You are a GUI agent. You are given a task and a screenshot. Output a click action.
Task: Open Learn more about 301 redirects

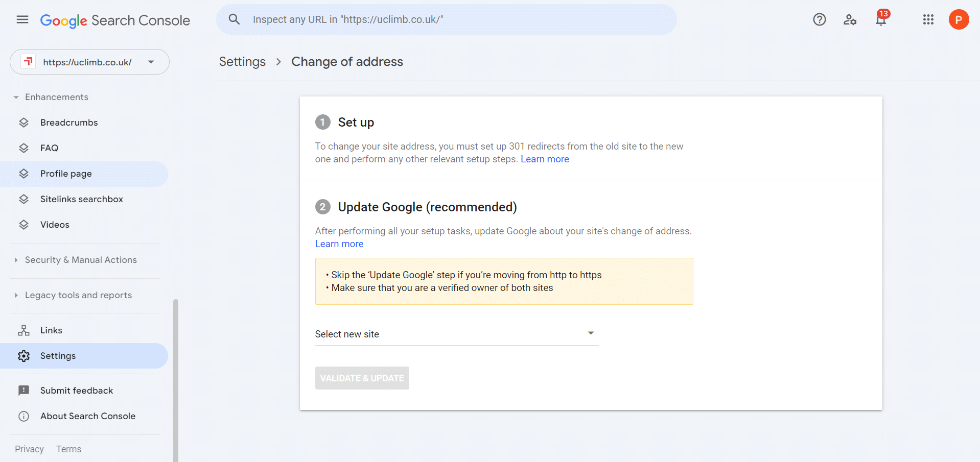coord(544,159)
